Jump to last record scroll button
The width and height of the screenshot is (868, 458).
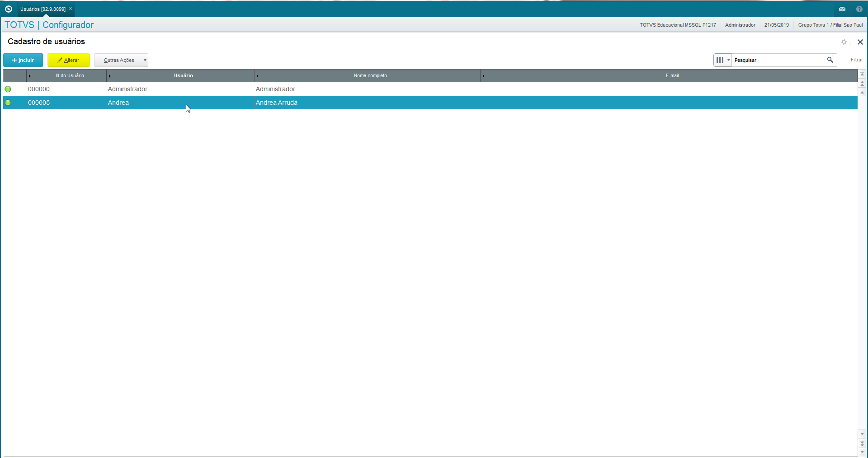pyautogui.click(x=862, y=452)
